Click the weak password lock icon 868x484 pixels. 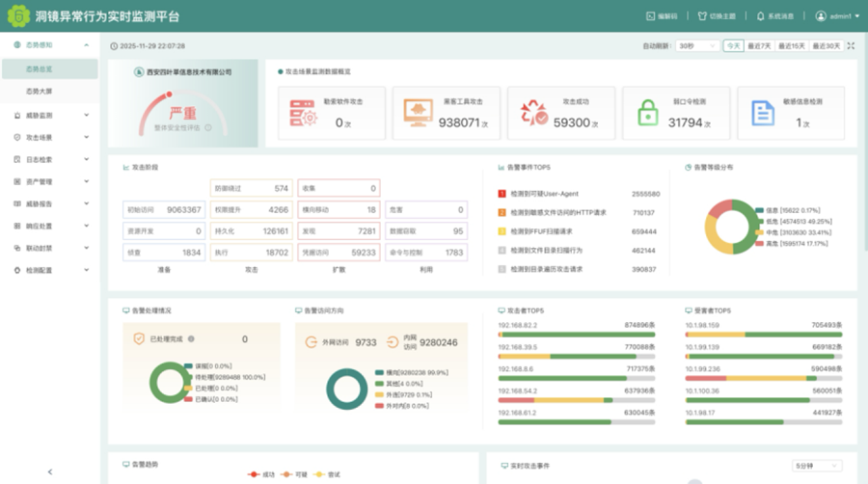pos(648,113)
